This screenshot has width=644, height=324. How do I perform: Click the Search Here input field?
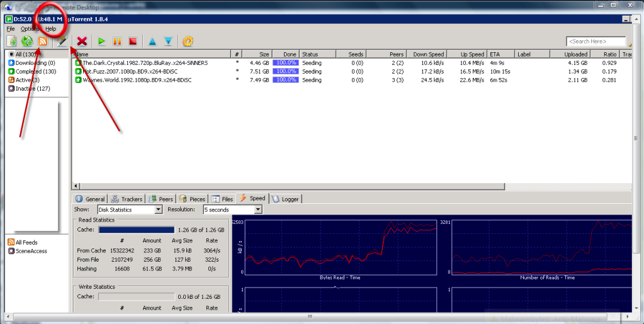point(596,41)
